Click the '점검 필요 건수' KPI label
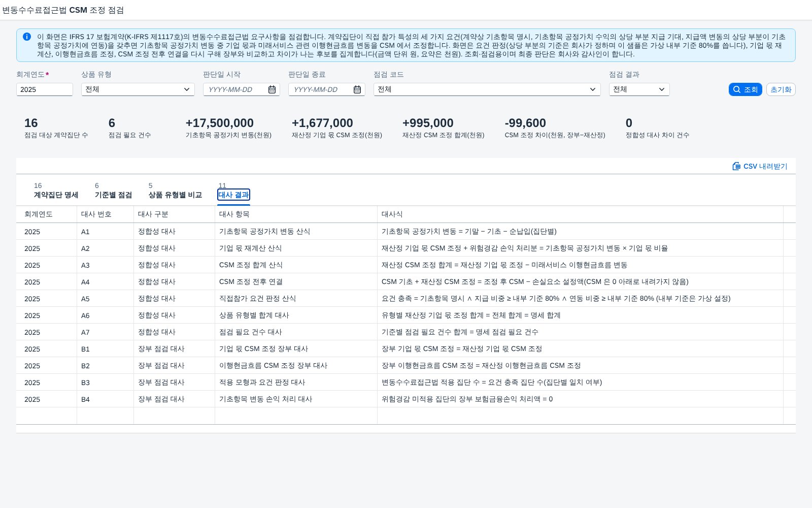This screenshot has width=812, height=508. point(130,135)
